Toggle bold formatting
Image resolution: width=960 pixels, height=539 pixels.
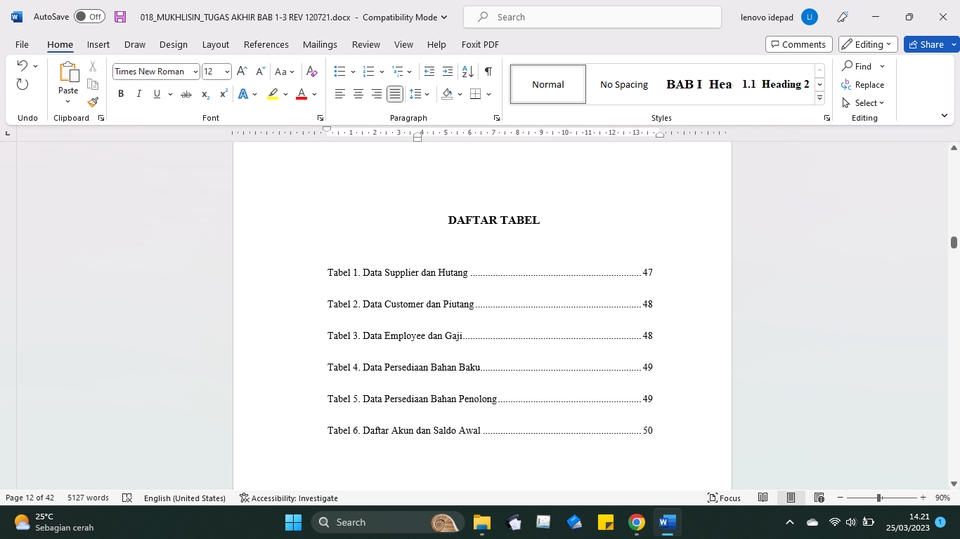(121, 94)
